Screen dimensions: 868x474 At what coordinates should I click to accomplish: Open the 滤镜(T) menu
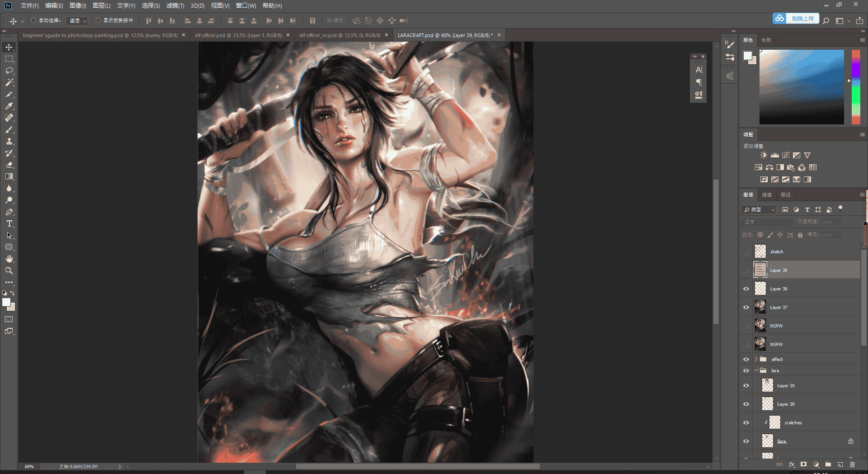[175, 6]
